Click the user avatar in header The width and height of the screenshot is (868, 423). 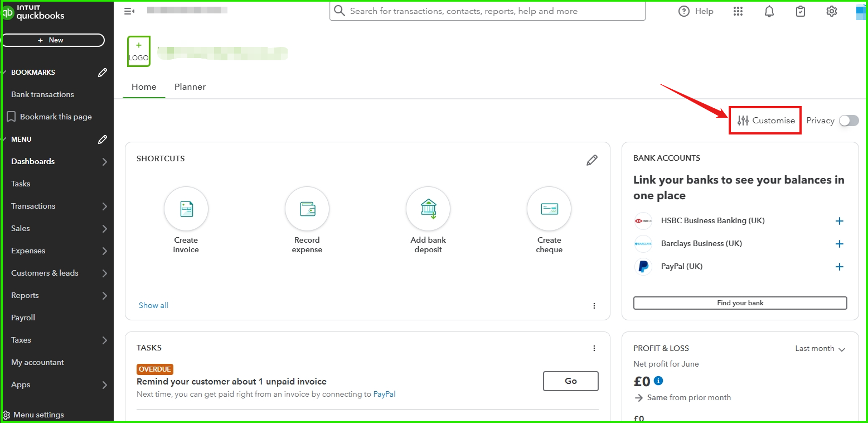[862, 11]
